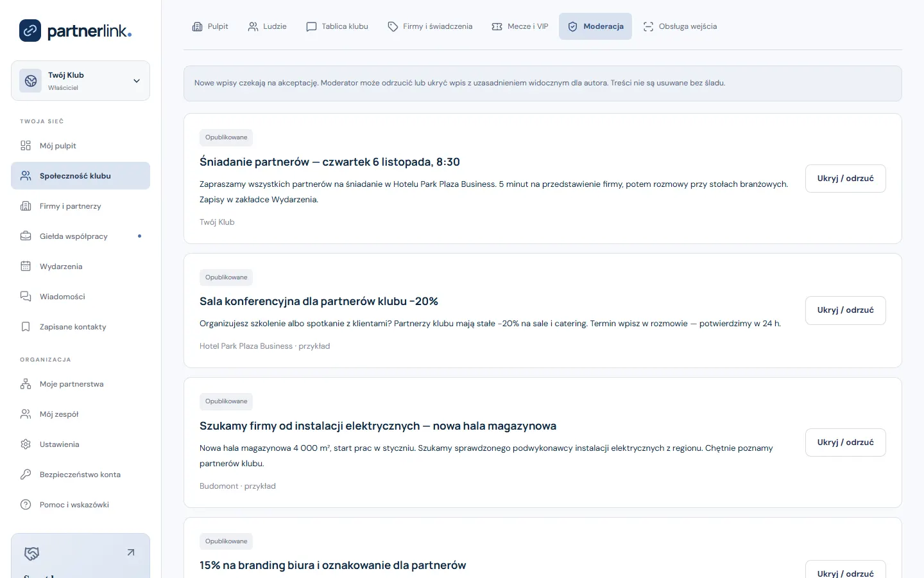The height and width of the screenshot is (578, 924).
Task: Switch to the Obsługa wejścia tab
Action: 680,26
